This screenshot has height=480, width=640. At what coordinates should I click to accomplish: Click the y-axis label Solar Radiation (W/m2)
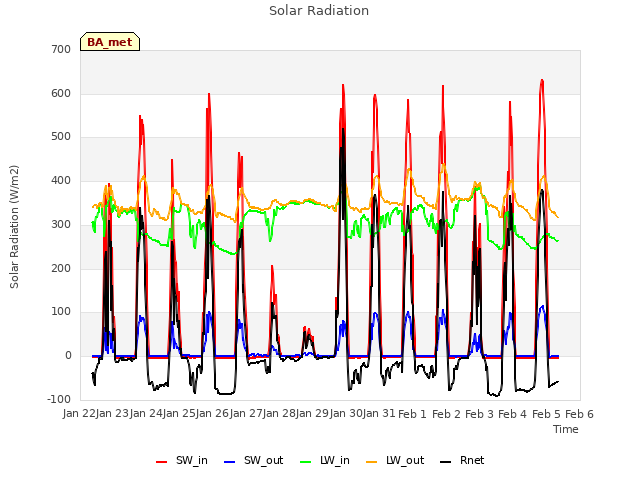pos(14,227)
